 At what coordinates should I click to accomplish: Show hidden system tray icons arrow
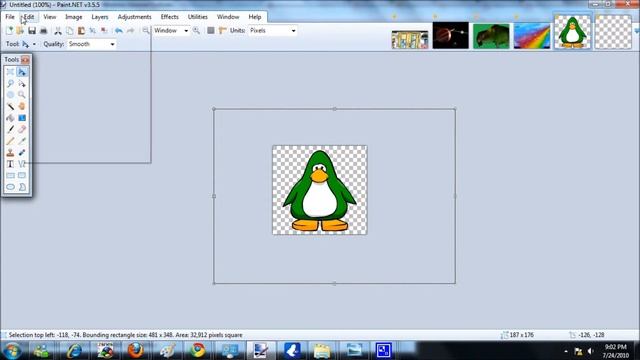(566, 351)
